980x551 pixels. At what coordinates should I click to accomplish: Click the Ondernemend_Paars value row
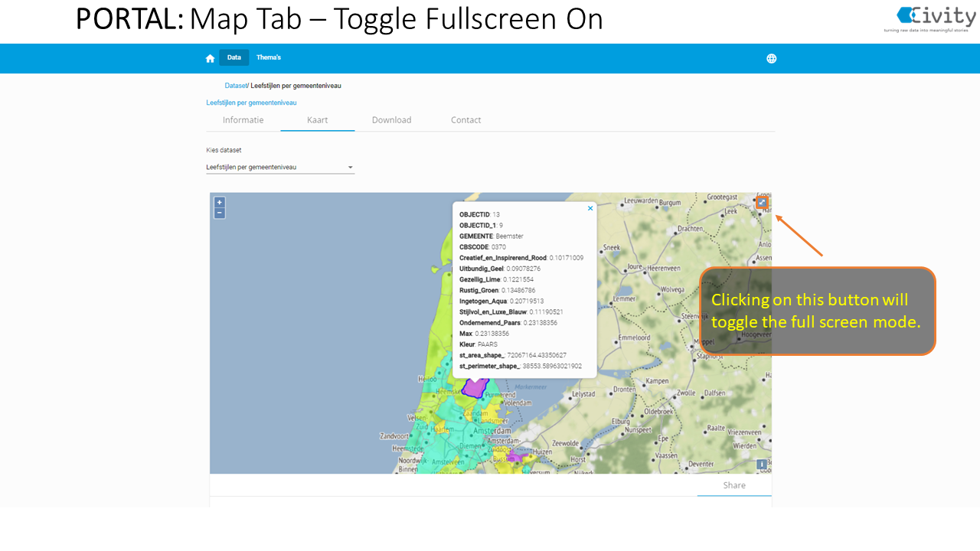pos(508,323)
